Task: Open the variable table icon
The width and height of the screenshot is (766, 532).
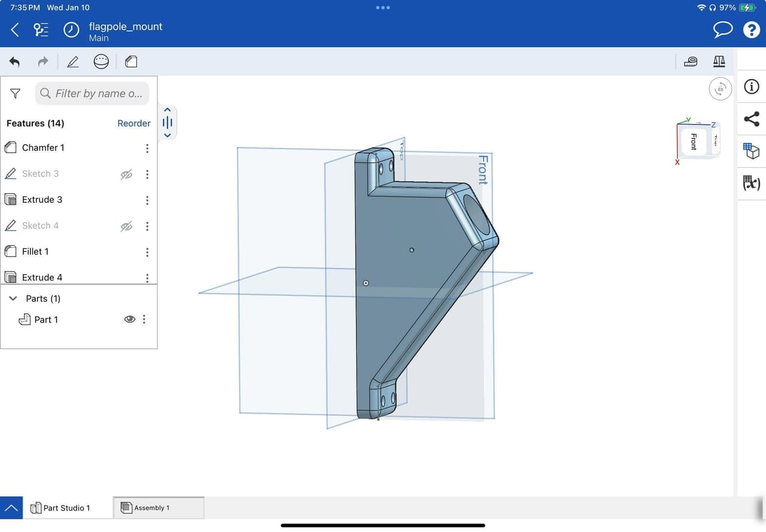Action: point(751,183)
